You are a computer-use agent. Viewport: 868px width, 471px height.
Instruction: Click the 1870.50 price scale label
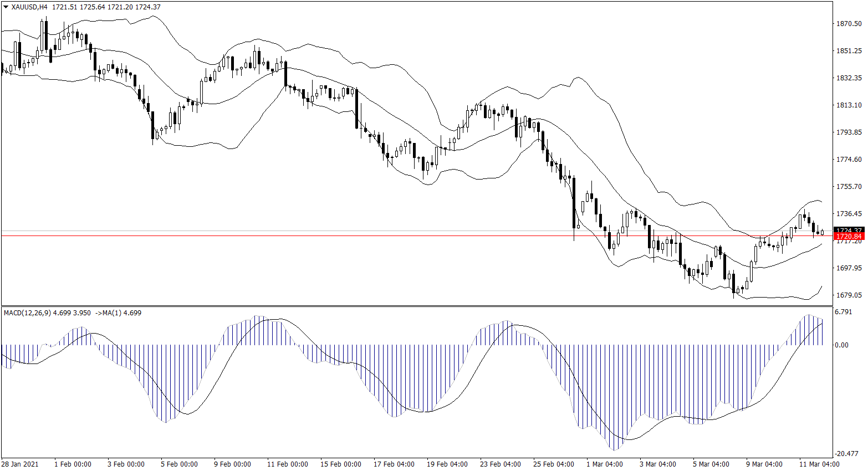(849, 24)
